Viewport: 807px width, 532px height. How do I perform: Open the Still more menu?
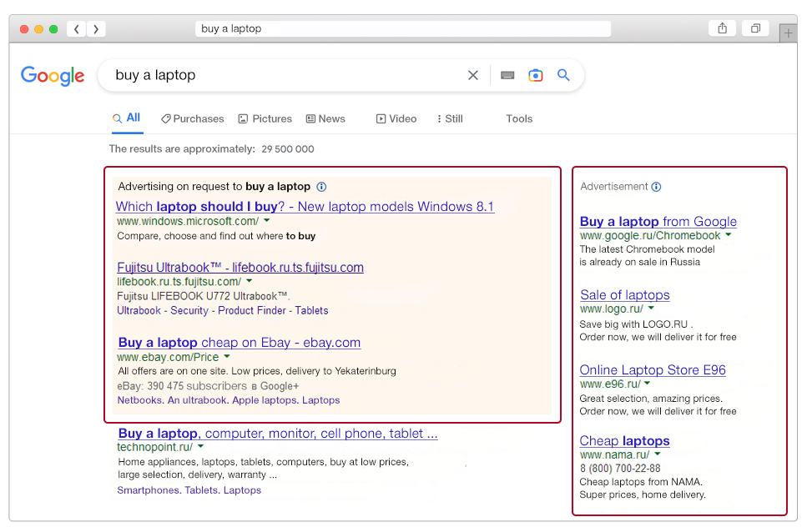click(x=450, y=118)
